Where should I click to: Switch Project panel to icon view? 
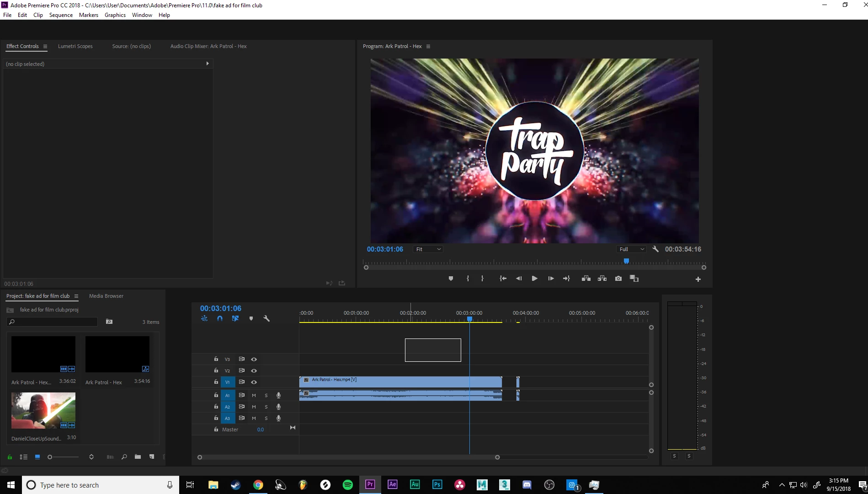tap(37, 457)
